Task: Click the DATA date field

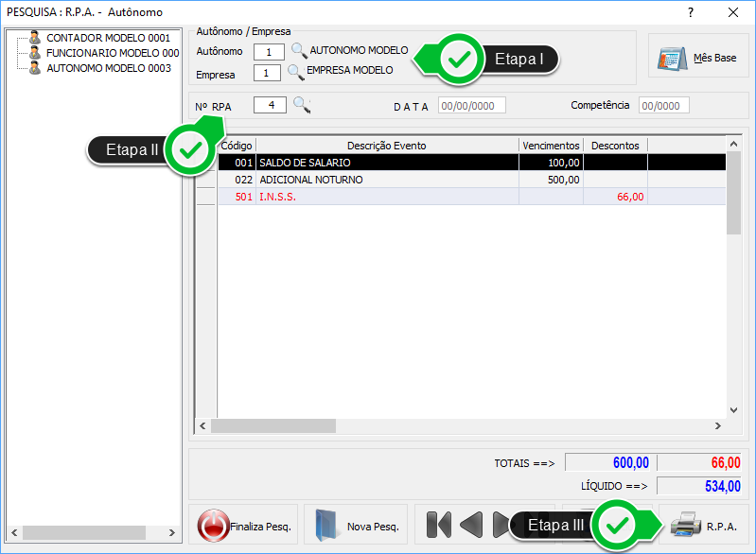Action: [471, 106]
